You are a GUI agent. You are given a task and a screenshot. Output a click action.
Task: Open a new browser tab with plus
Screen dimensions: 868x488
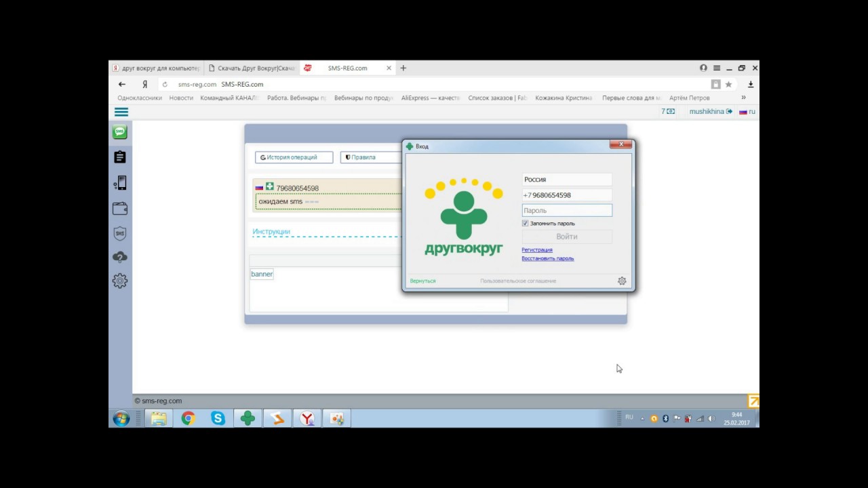click(403, 68)
